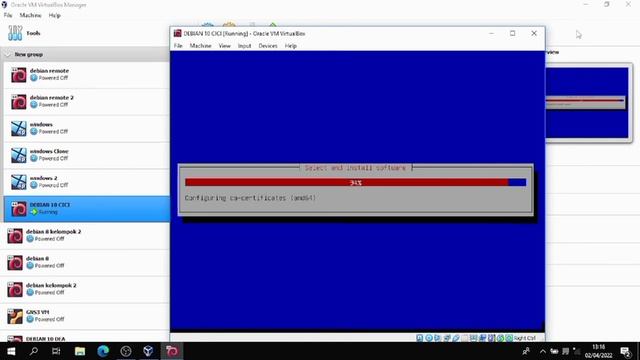Click the processor features status icon
Viewport: 640px width, 360px height.
tap(491, 338)
